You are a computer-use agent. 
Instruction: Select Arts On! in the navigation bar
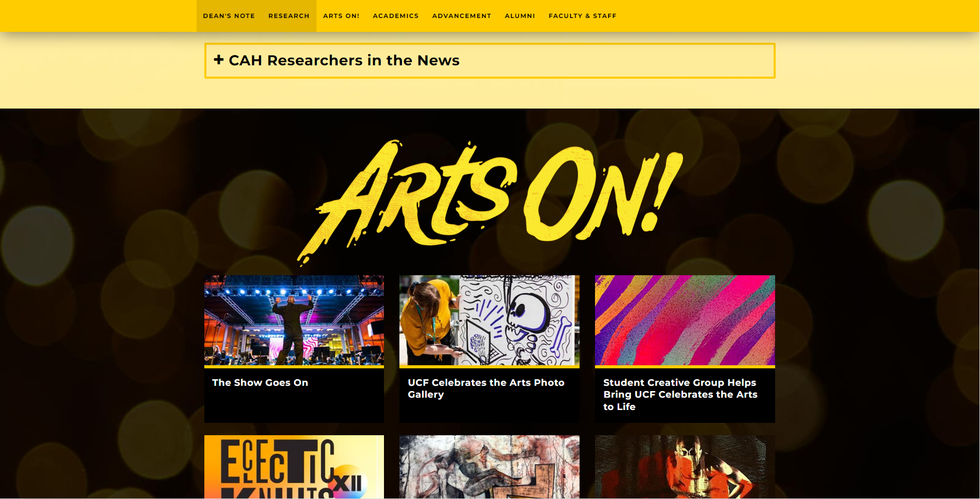click(x=341, y=16)
